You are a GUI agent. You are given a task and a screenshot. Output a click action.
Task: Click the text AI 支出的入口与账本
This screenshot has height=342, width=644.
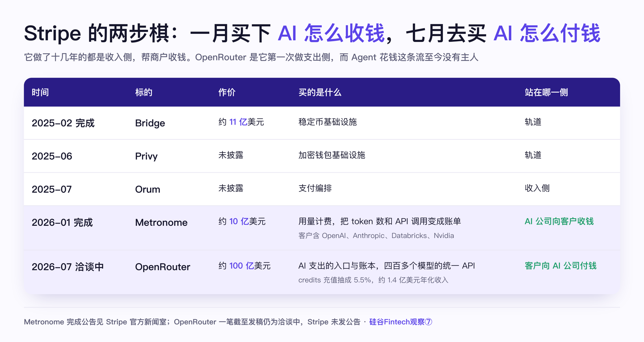tap(337, 266)
